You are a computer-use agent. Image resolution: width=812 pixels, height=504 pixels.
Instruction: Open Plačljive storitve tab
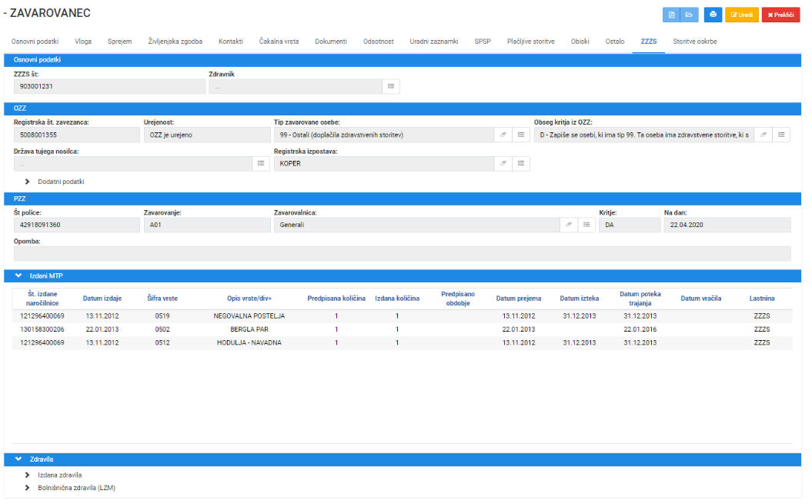[x=531, y=42]
